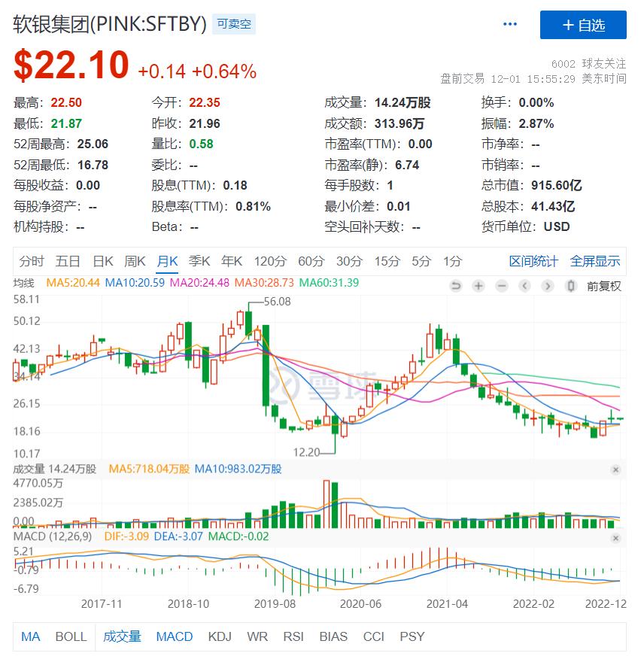This screenshot has width=644, height=656.
Task: Click the DIF:-3.09 MACD legend value
Action: [x=126, y=536]
